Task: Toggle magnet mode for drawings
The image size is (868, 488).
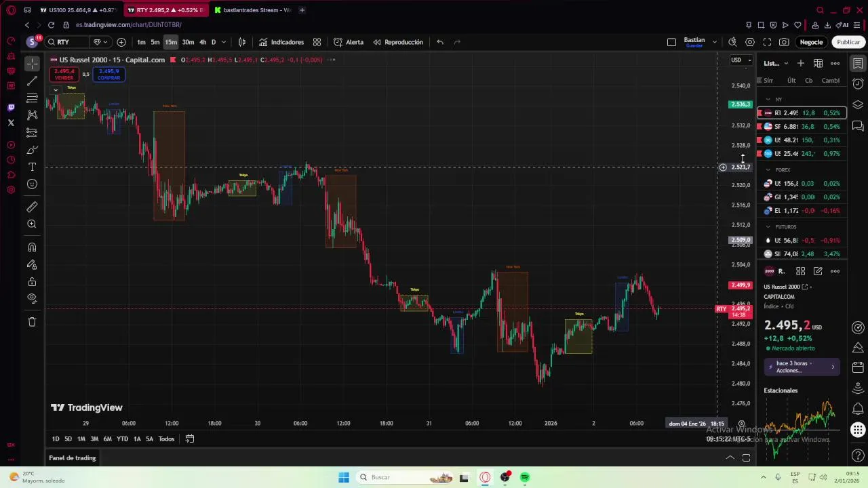Action: 32,247
